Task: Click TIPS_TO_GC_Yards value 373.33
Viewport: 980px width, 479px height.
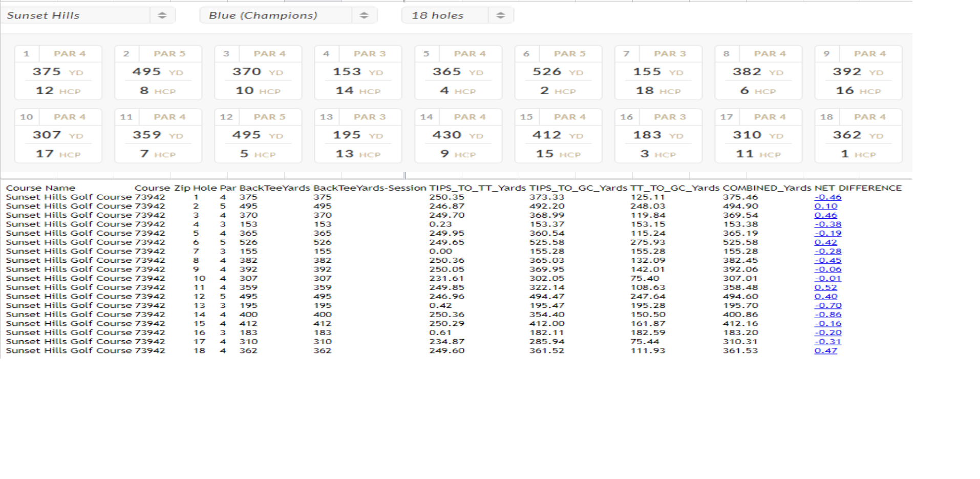Action: click(x=547, y=197)
